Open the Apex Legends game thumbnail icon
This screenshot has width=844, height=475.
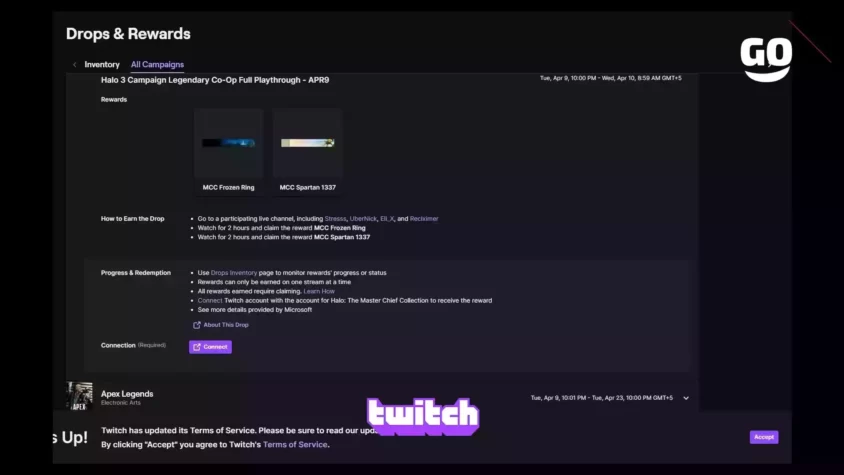coord(79,396)
